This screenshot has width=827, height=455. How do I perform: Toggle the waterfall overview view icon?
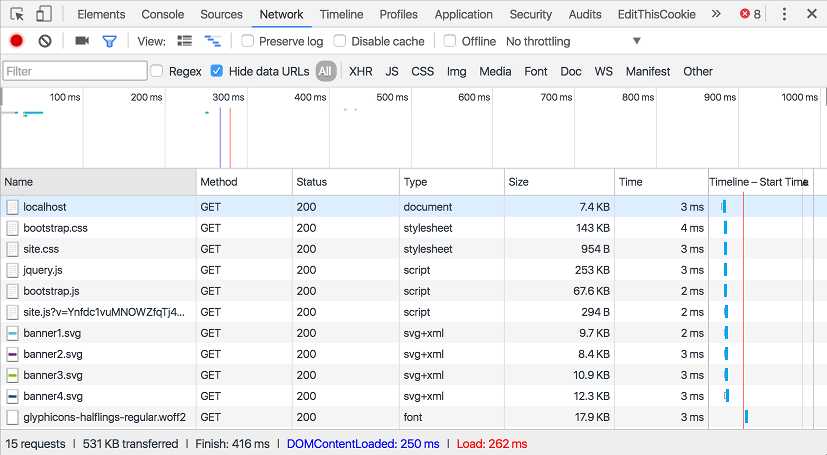[213, 41]
